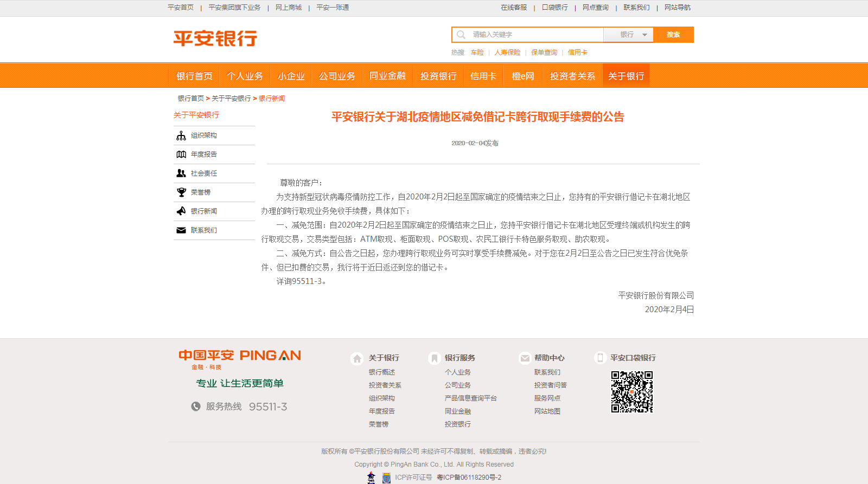The height and width of the screenshot is (484, 868).
Task: Click the footer 年度报告 link
Action: pos(382,411)
